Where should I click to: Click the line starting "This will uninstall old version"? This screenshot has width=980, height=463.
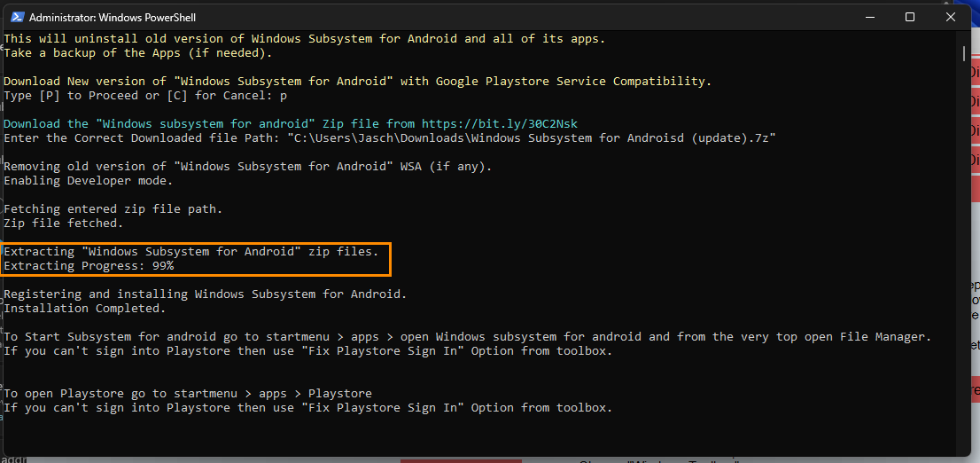click(305, 38)
